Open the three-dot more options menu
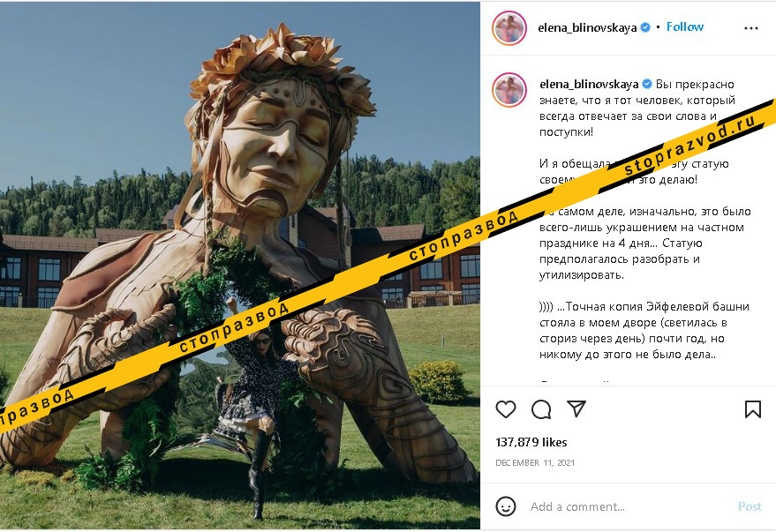The height and width of the screenshot is (532, 776). (751, 27)
